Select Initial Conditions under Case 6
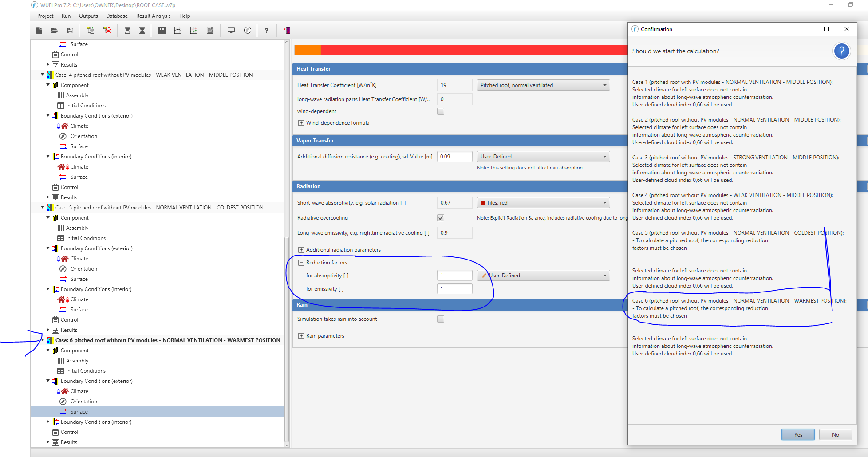Image resolution: width=868 pixels, height=457 pixels. click(x=86, y=371)
